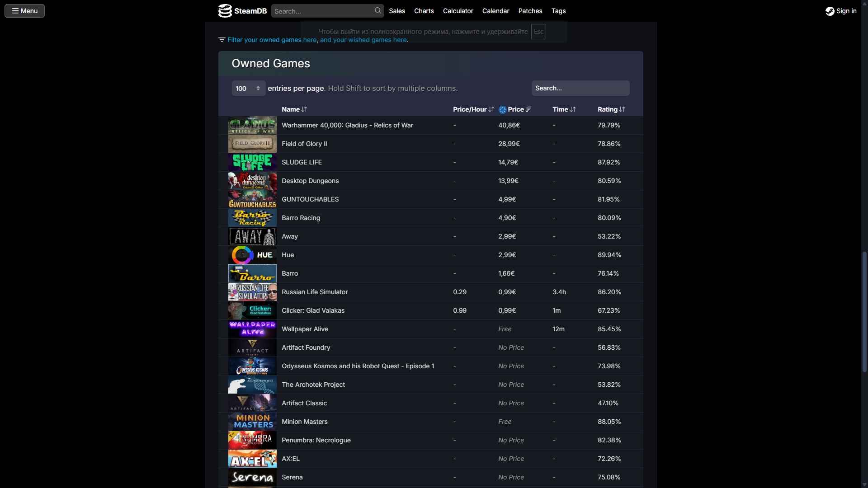Click the currency icon beside Price header
868x488 pixels.
point(502,109)
